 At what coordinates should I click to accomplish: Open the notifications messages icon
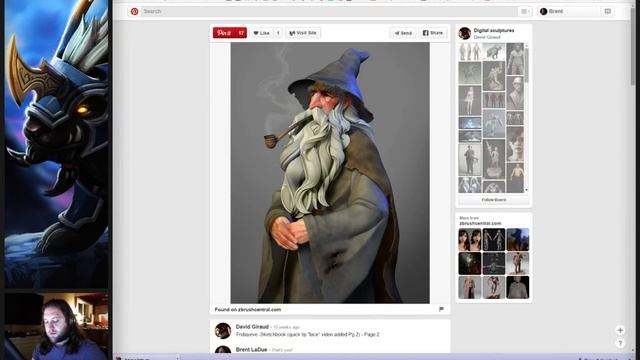pos(607,11)
